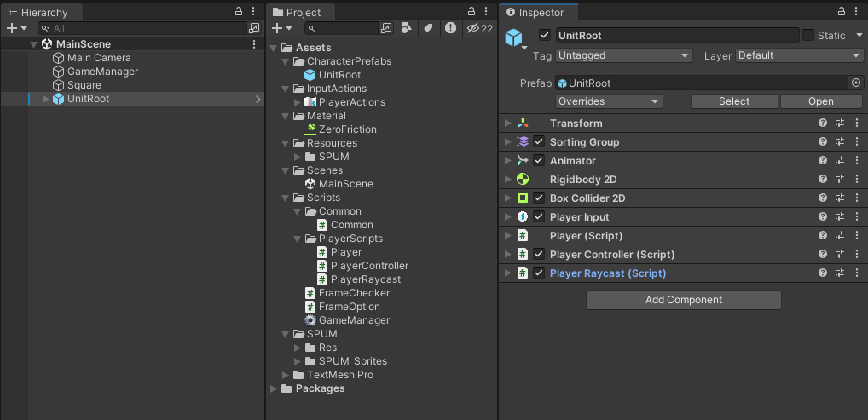Lock the Inspector panel
The height and width of the screenshot is (420, 868).
tap(842, 11)
